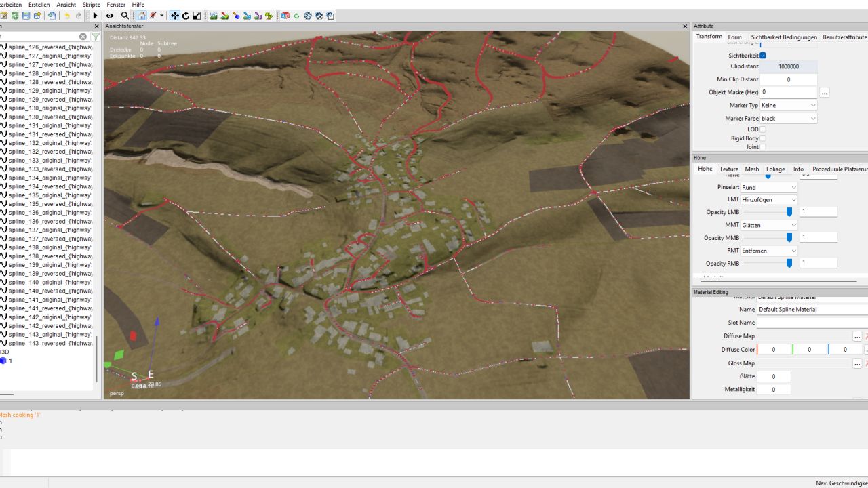Enable the Rigid Body checkbox
The height and width of the screenshot is (488, 868).
(763, 138)
